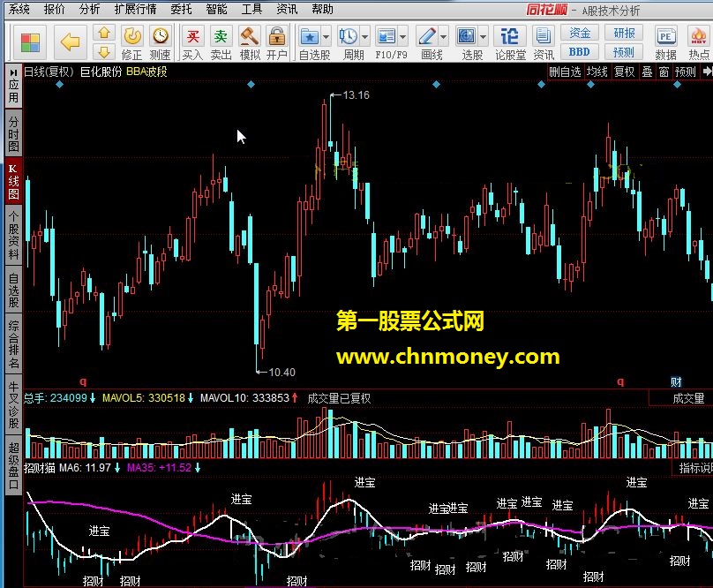Click the blue 财 marker under the chart
713x588 pixels.
click(676, 381)
